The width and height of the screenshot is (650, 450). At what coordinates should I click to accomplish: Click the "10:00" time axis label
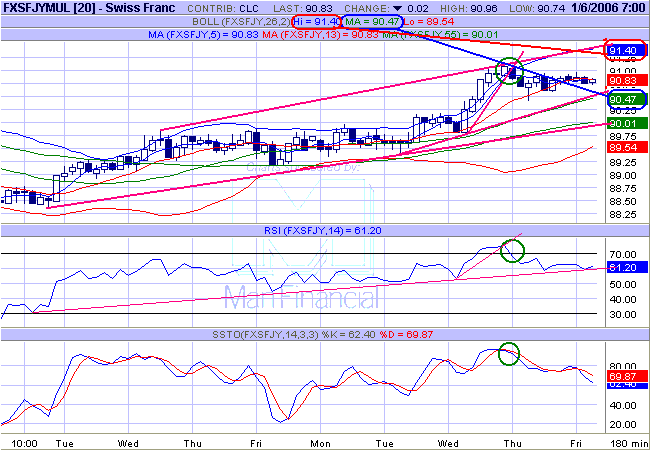24,443
